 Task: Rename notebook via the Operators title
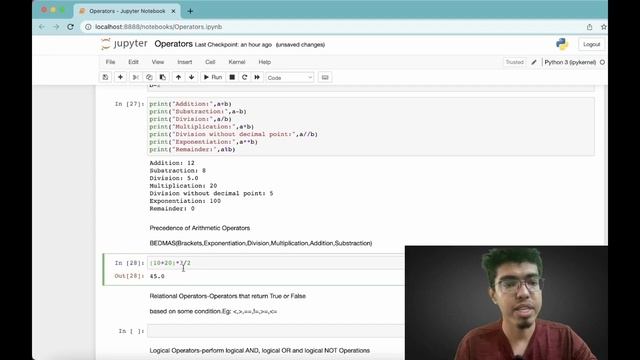tap(173, 44)
